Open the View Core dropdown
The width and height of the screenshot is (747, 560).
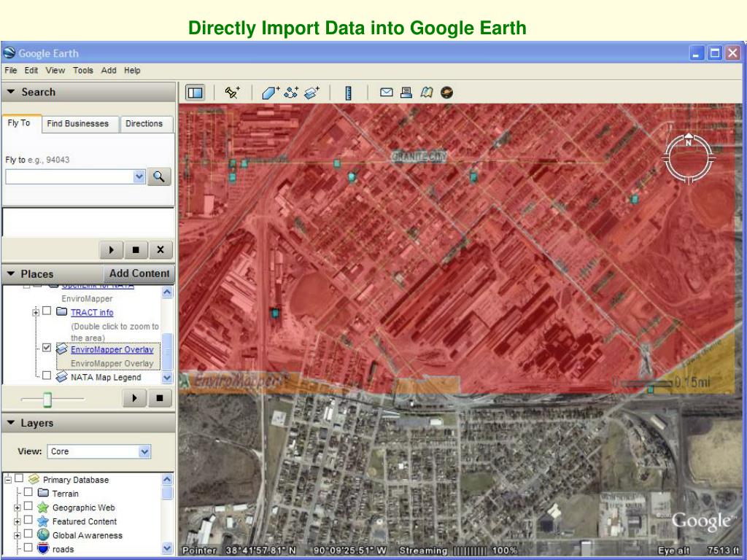tap(144, 451)
